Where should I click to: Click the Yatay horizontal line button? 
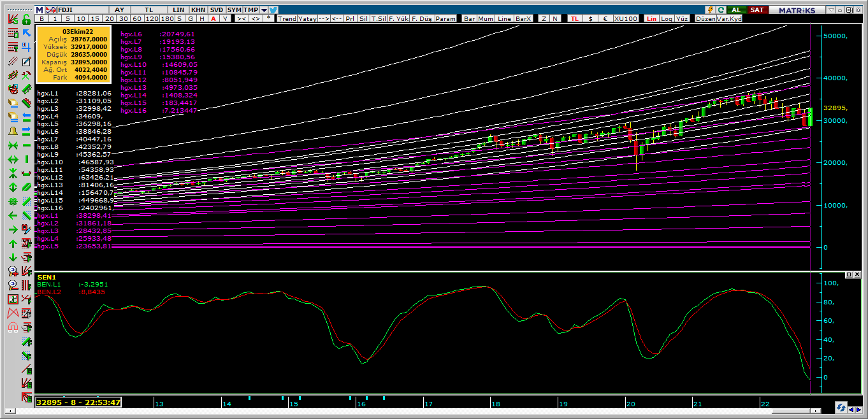coord(307,18)
